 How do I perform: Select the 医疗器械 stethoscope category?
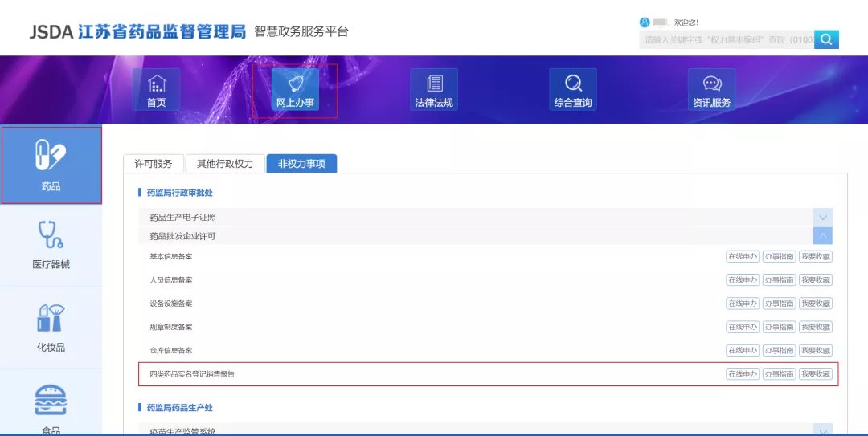(x=51, y=245)
